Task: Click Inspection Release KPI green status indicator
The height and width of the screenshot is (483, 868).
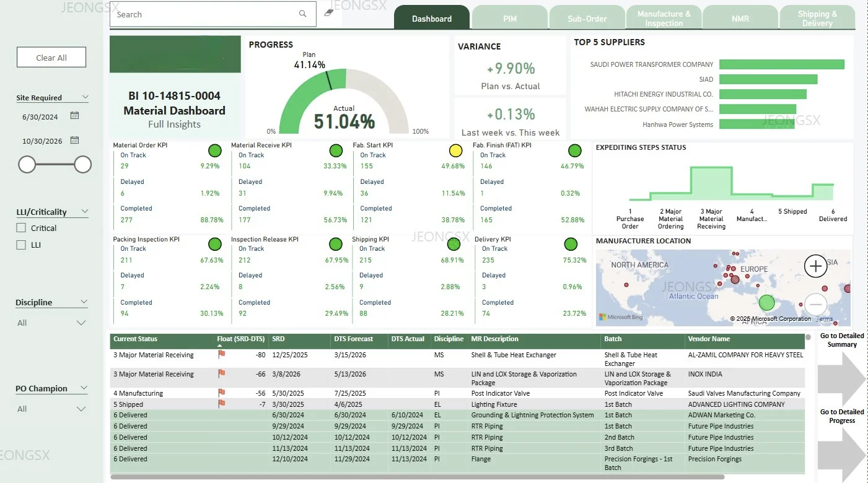Action: (336, 244)
